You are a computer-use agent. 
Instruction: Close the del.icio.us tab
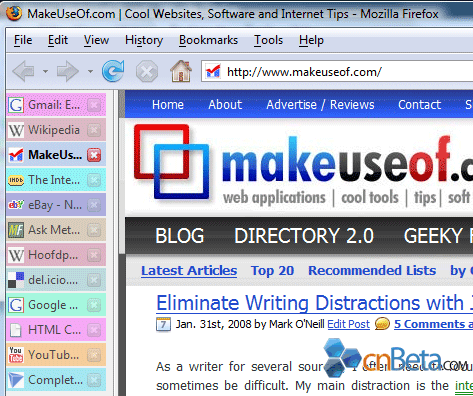pos(94,280)
